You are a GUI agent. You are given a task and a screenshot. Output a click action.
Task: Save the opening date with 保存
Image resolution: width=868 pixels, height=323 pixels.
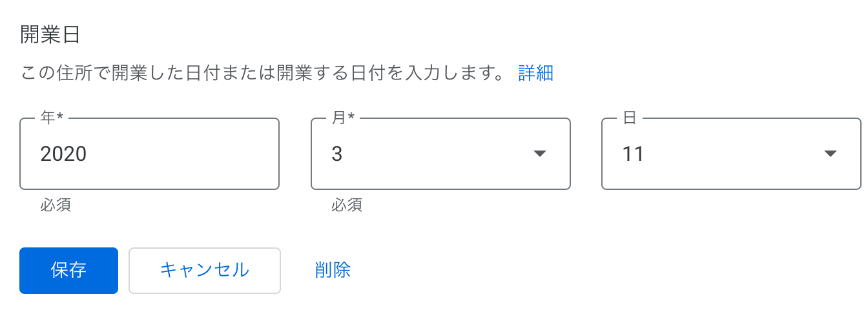[69, 271]
